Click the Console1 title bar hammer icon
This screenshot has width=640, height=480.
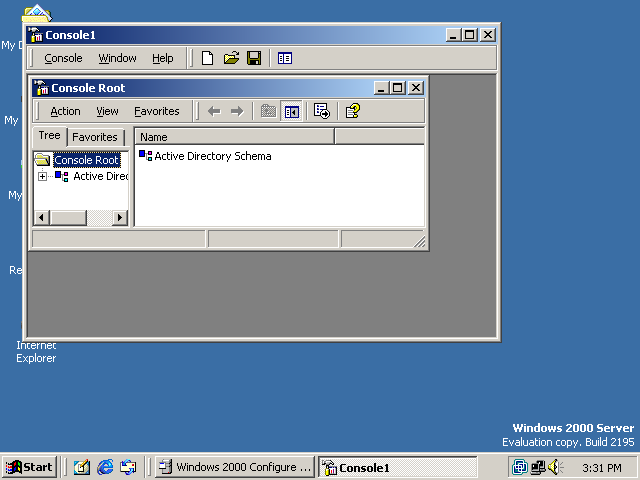click(36, 35)
